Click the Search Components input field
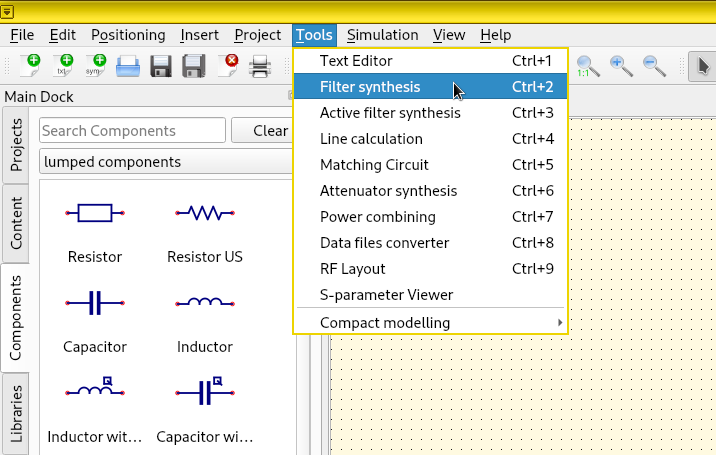Viewport: 716px width, 455px height. [132, 131]
